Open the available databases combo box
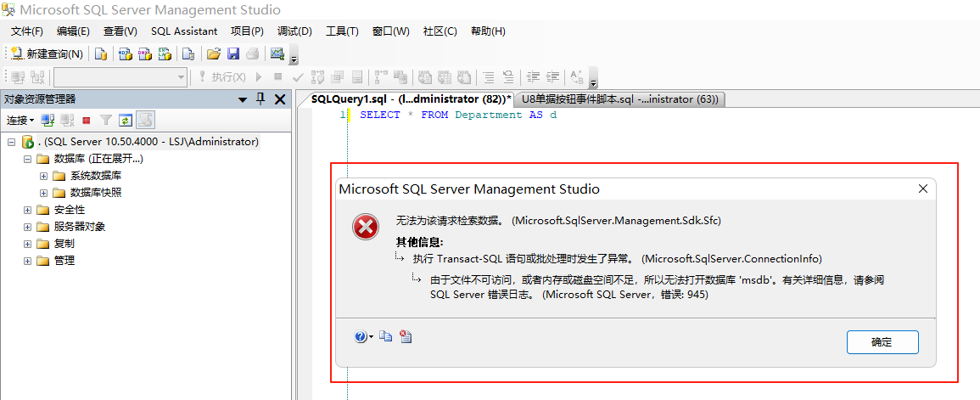The image size is (980, 400). pyautogui.click(x=120, y=77)
